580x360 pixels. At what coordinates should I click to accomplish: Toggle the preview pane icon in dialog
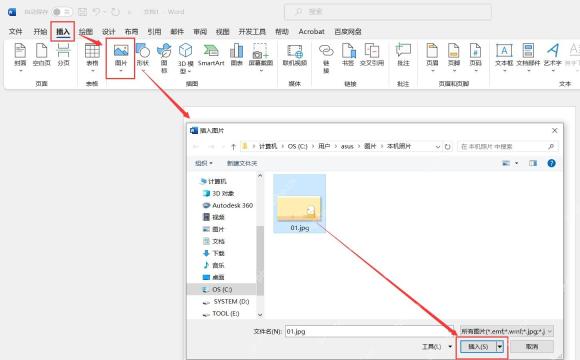point(533,163)
